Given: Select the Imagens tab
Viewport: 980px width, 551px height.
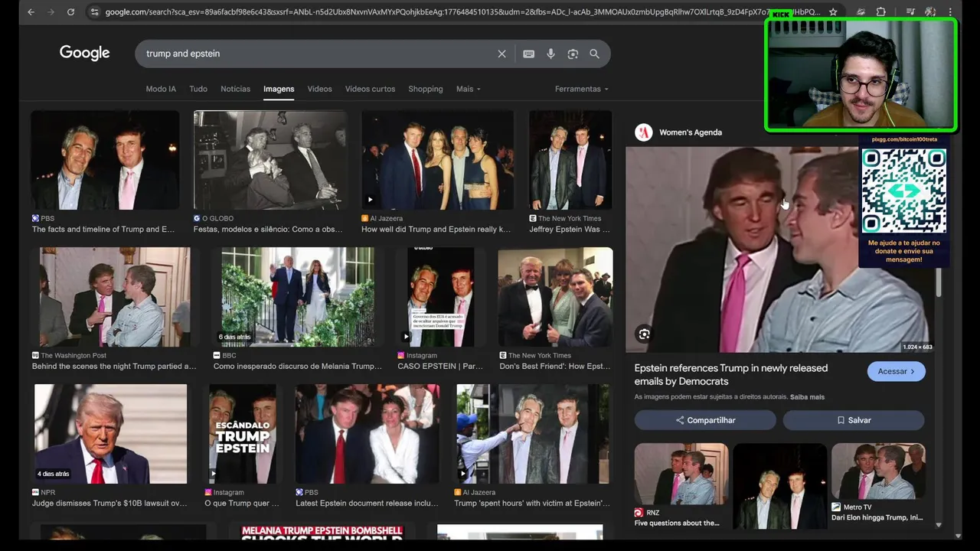Looking at the screenshot, I should [279, 89].
